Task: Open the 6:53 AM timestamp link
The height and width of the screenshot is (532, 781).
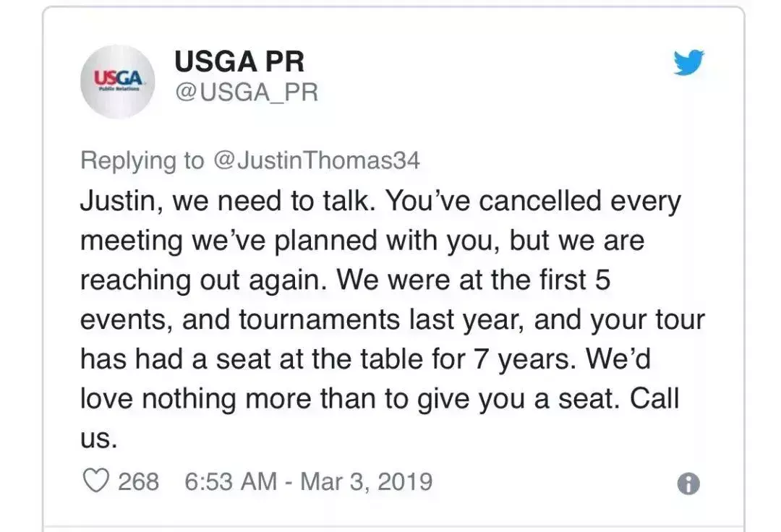Action: [x=231, y=481]
